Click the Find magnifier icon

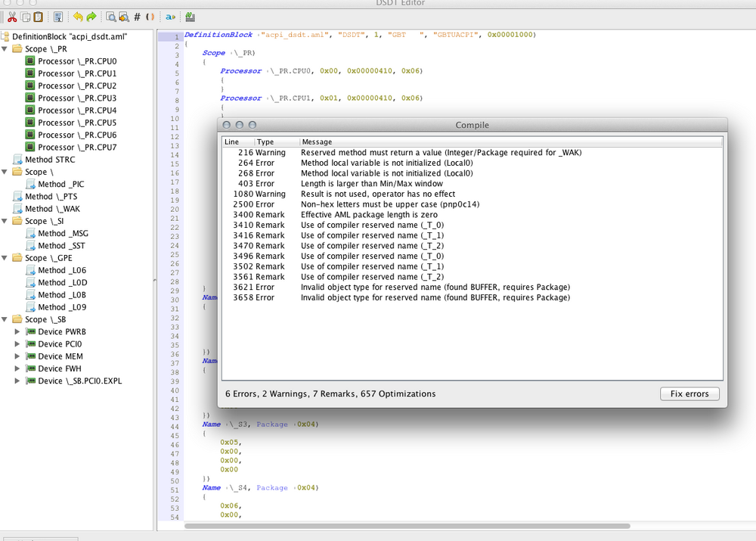(110, 17)
